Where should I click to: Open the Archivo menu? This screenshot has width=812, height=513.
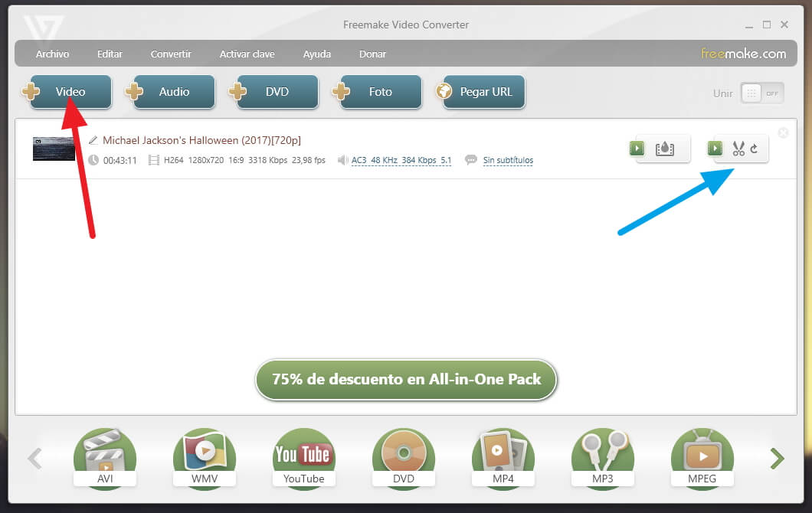(52, 54)
